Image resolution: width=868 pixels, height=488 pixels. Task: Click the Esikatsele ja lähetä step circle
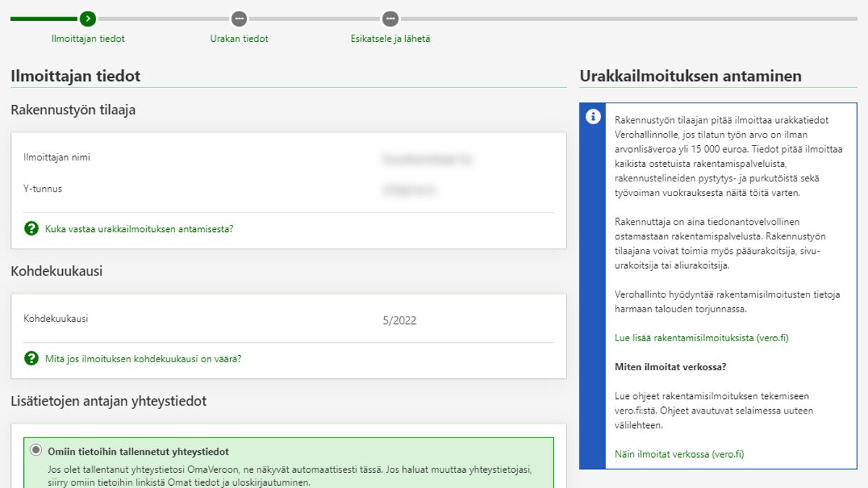point(391,18)
